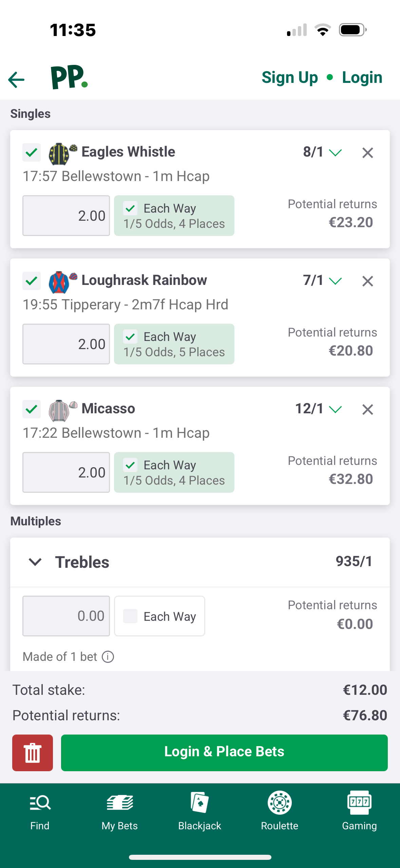Image resolution: width=400 pixels, height=868 pixels.
Task: Remove Eagles Whistle selection with X
Action: tap(367, 153)
